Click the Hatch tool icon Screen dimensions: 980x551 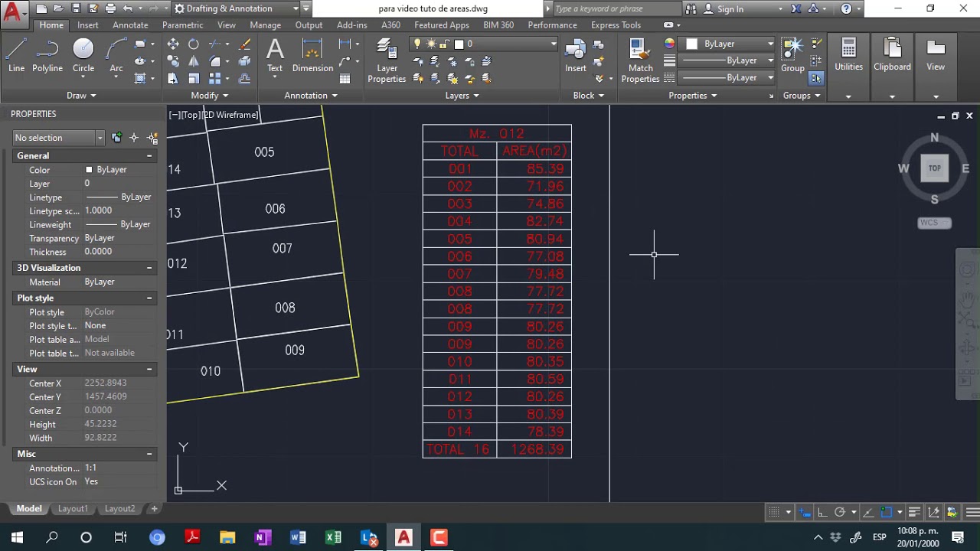point(140,78)
